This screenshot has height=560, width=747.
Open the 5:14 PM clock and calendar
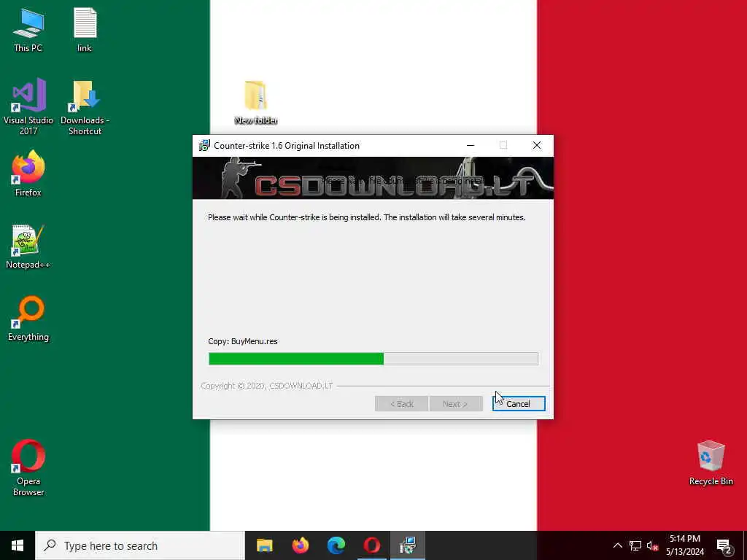(684, 545)
